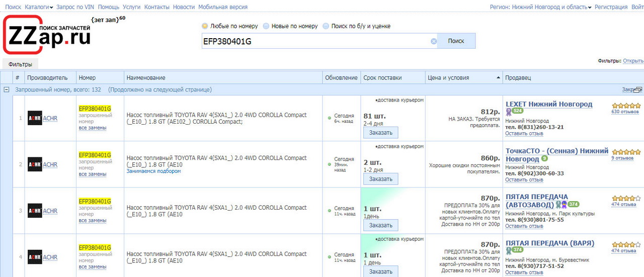Select the 'Поиск по б/у и уценке' option
The height and width of the screenshot is (277, 644).
tap(326, 26)
